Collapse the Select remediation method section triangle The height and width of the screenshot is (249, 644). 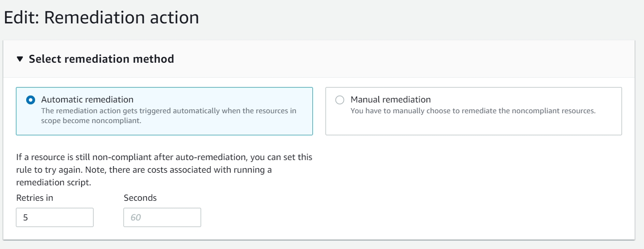[x=20, y=59]
